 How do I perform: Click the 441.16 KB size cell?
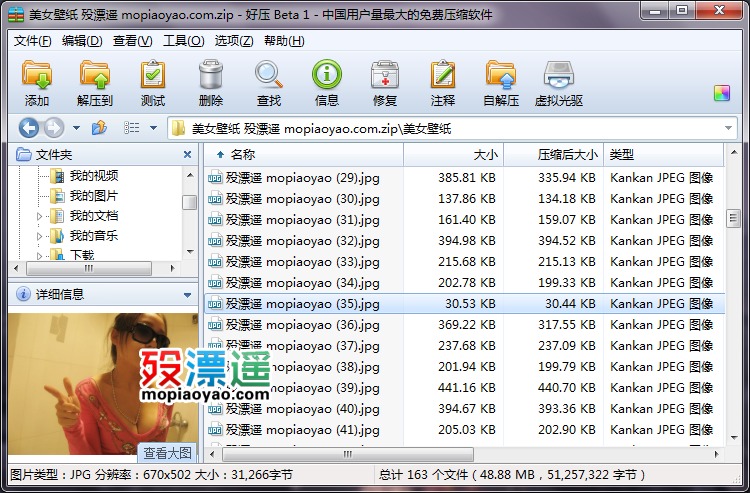[x=467, y=388]
